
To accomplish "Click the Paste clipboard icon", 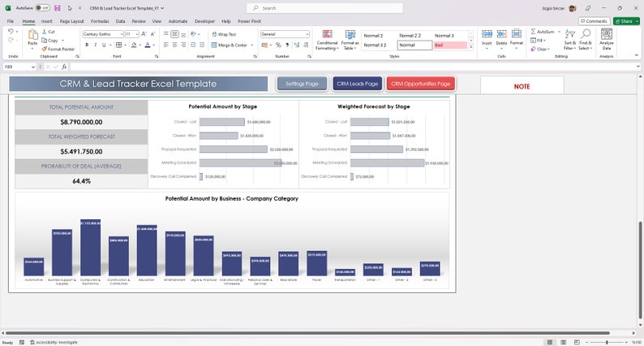I will (32, 35).
